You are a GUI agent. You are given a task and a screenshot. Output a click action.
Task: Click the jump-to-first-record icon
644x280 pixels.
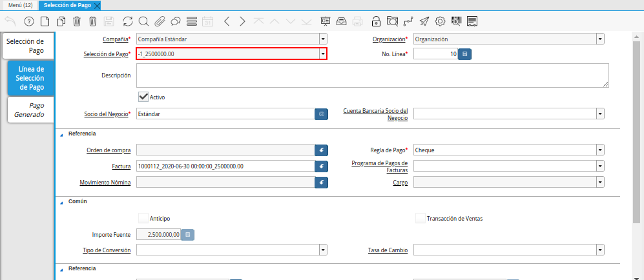point(259,21)
